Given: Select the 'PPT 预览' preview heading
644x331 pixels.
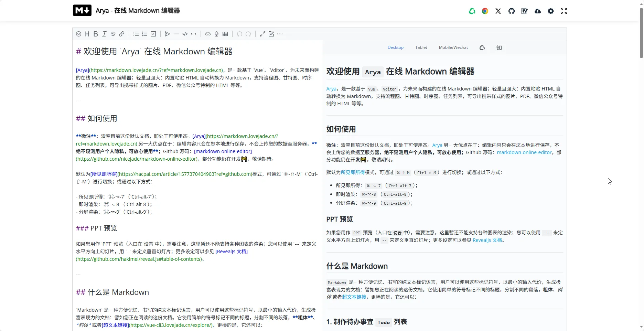Looking at the screenshot, I should point(340,220).
